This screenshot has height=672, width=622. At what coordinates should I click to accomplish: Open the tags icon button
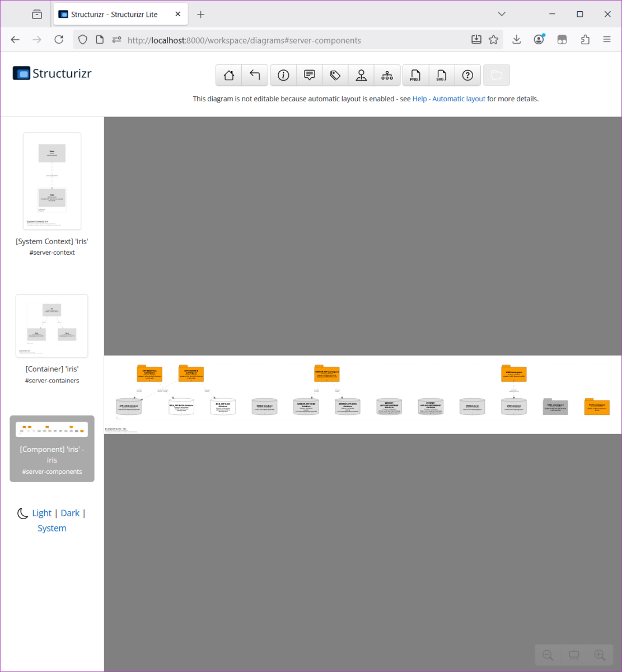[x=335, y=75]
